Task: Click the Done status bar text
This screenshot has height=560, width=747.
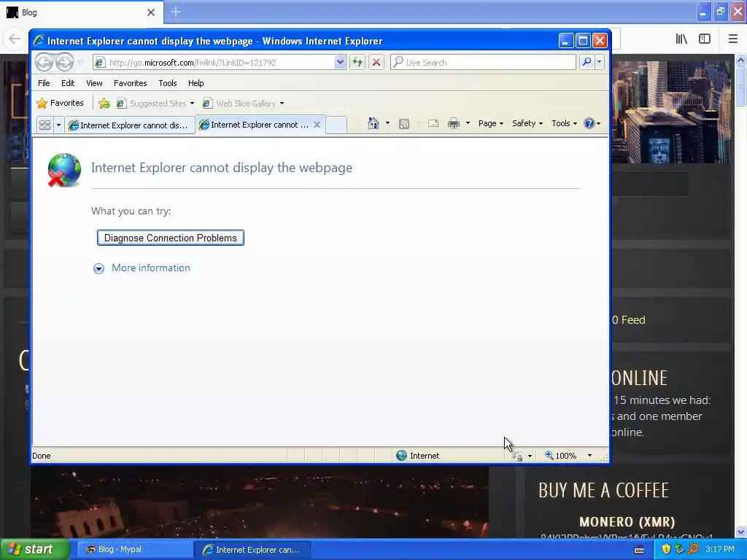Action: [x=42, y=456]
